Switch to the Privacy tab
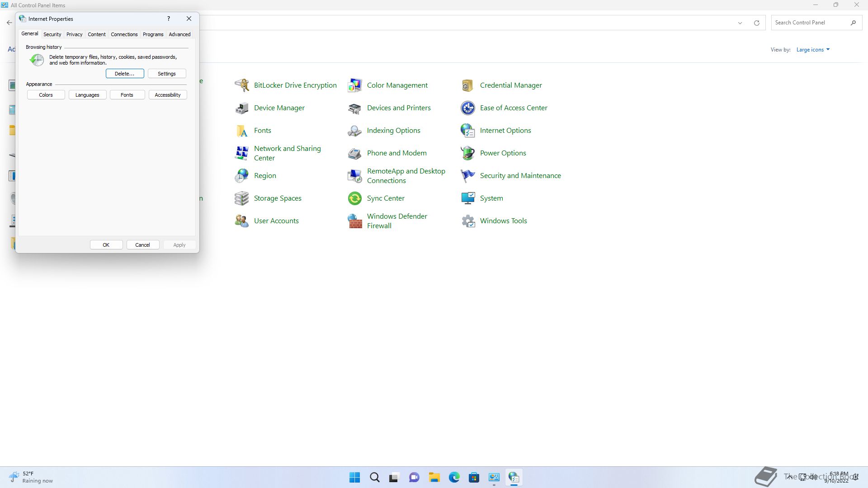This screenshot has width=868, height=488. pyautogui.click(x=74, y=34)
